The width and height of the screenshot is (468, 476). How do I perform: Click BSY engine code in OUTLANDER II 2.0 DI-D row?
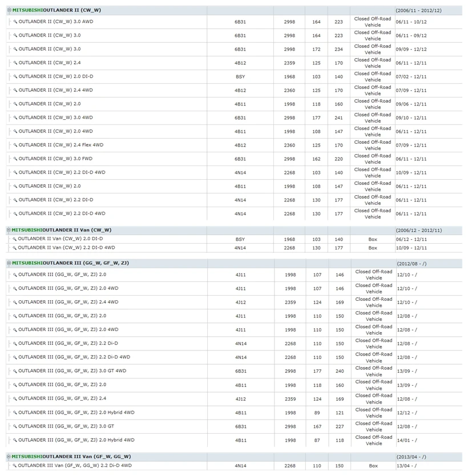click(x=240, y=77)
